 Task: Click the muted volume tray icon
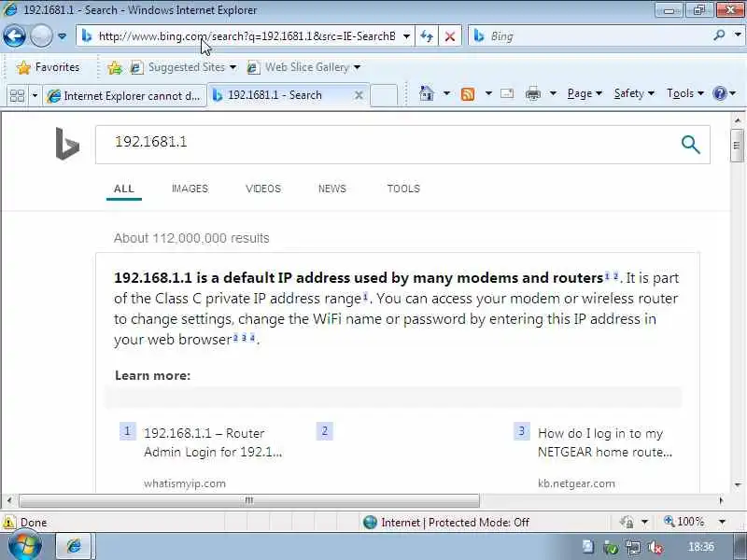coord(655,547)
